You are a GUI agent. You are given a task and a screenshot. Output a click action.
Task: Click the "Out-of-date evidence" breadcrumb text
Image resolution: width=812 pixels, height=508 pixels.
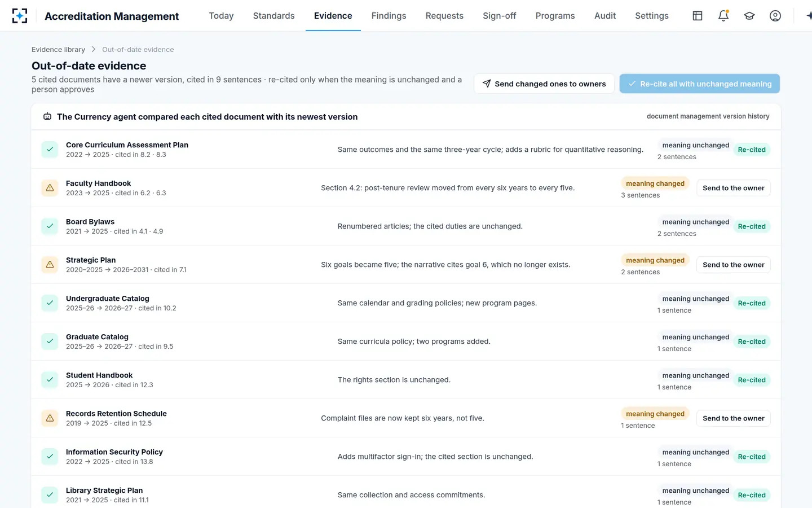pos(138,50)
